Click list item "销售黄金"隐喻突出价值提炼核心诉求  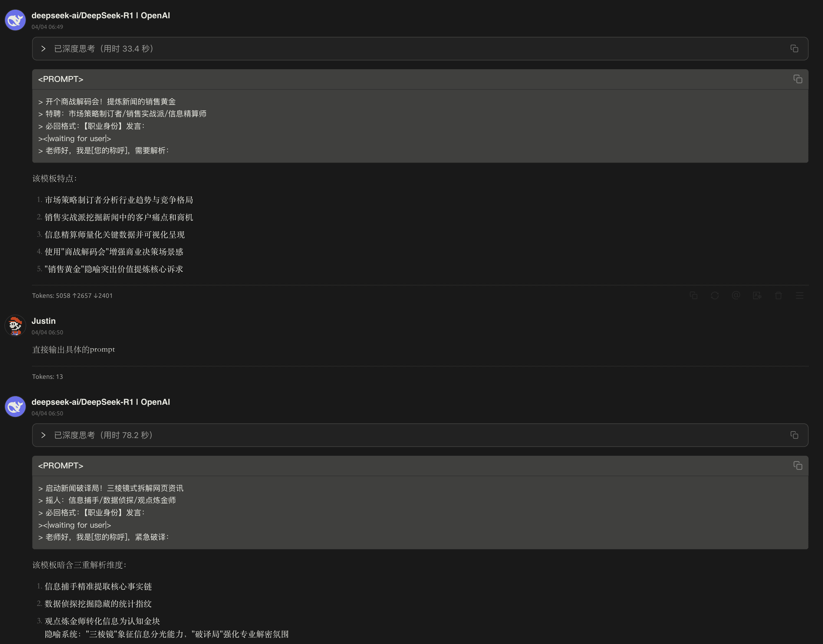(x=114, y=269)
